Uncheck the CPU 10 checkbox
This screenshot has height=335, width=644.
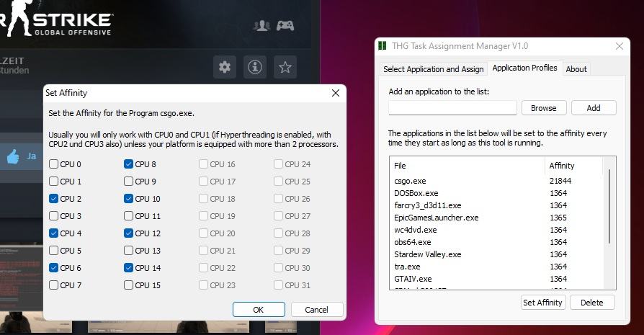pos(128,199)
